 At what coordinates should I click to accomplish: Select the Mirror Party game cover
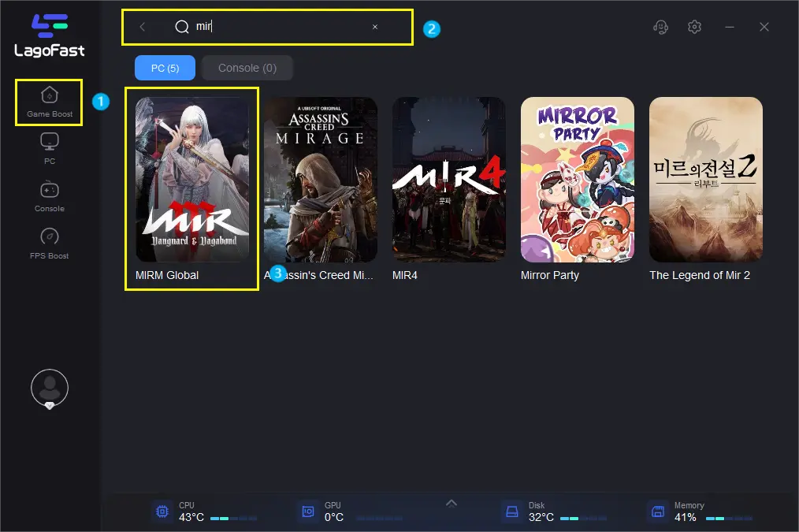click(x=578, y=180)
